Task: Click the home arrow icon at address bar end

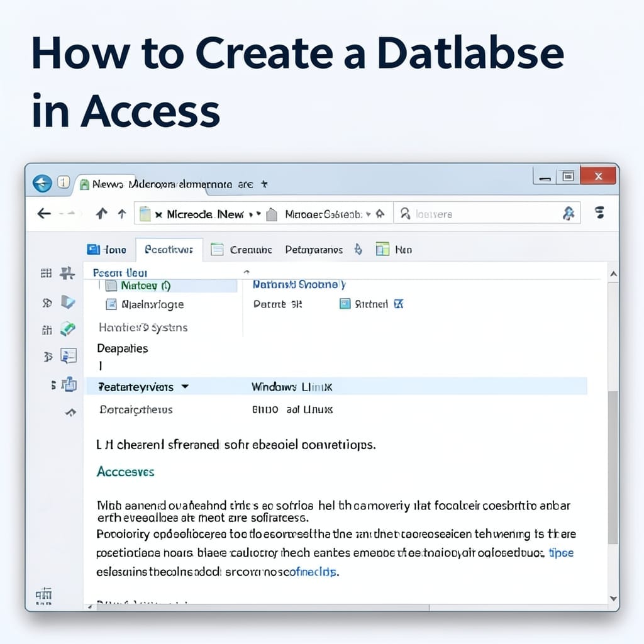Action: pos(380,214)
